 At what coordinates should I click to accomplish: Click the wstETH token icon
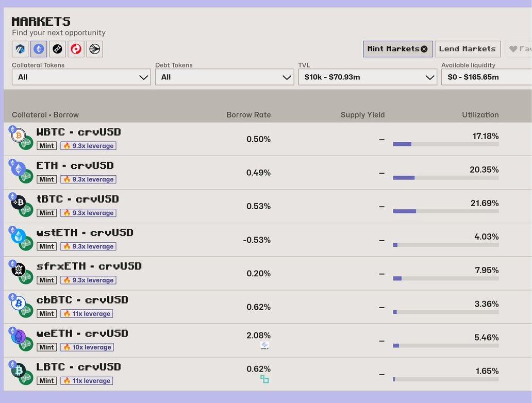[19, 236]
